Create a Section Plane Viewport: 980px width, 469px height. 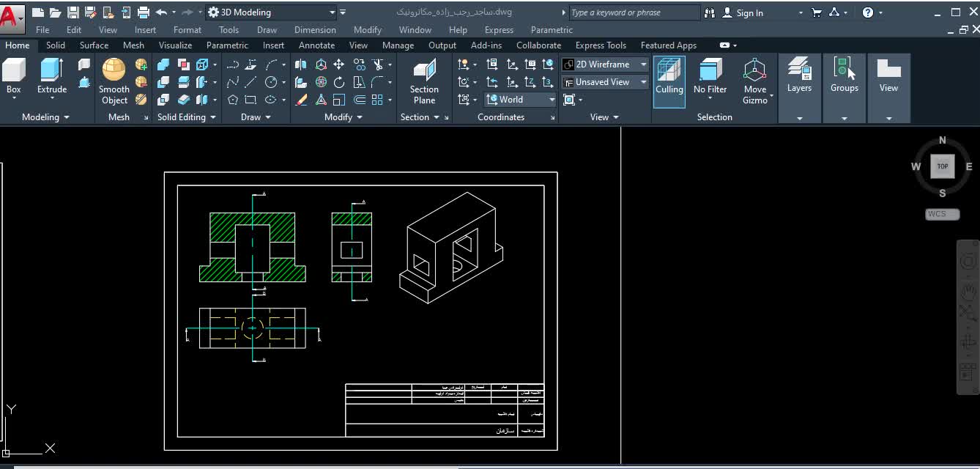click(x=424, y=81)
